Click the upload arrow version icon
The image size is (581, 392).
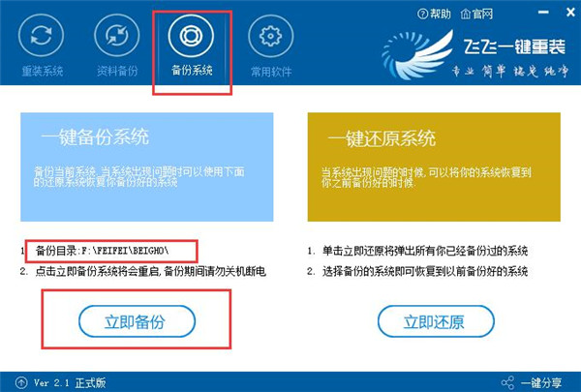(x=21, y=382)
